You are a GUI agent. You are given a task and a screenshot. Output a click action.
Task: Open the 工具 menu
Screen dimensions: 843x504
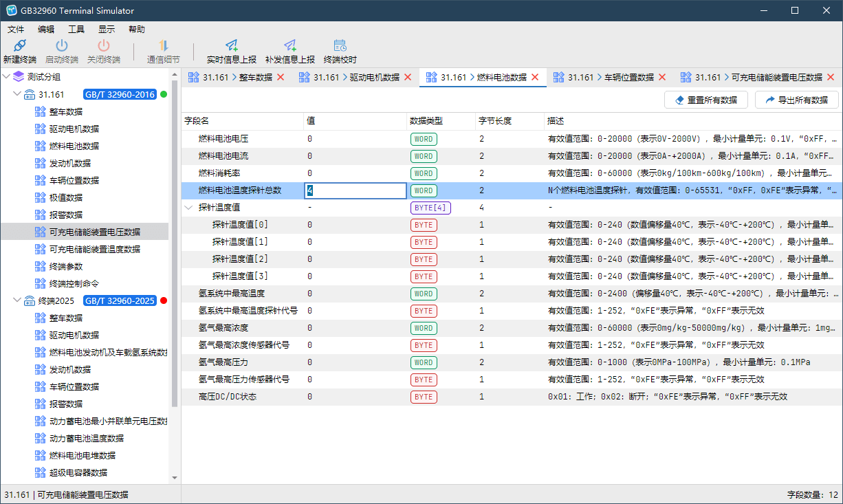click(76, 29)
